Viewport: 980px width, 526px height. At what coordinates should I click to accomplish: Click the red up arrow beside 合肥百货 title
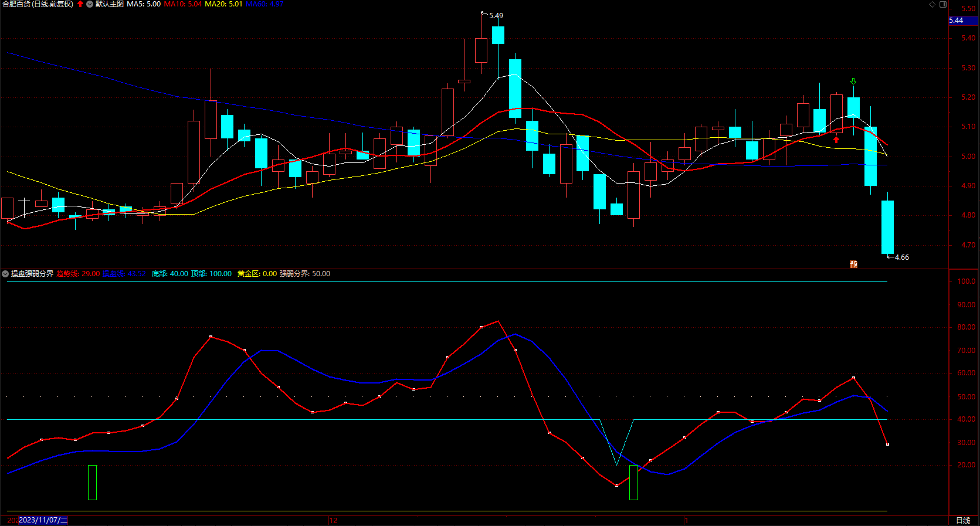[80, 4]
